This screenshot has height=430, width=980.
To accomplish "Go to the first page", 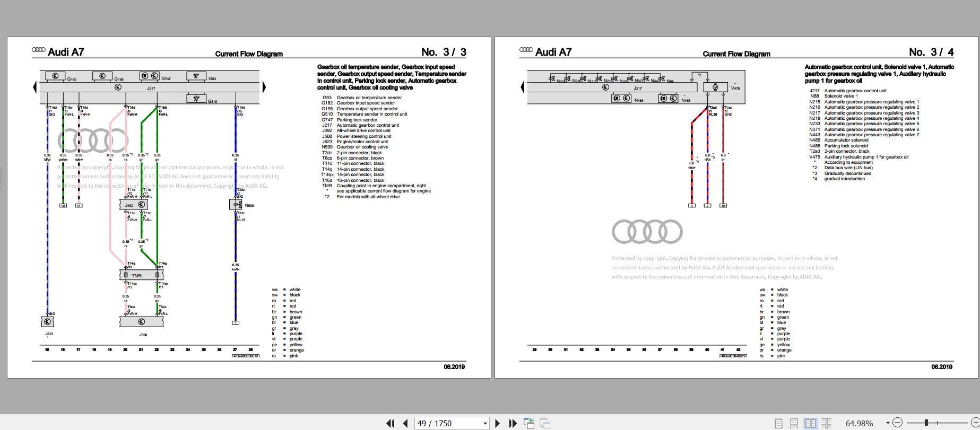I will 391,423.
